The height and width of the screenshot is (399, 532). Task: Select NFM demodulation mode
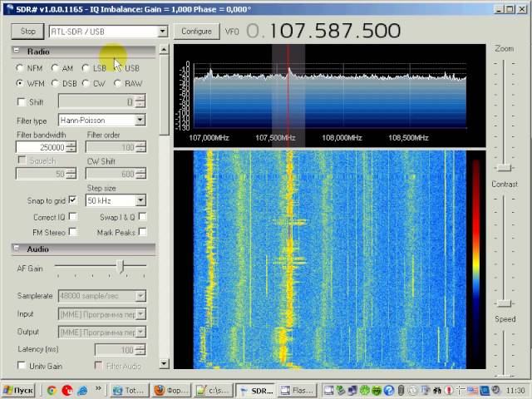(x=20, y=68)
